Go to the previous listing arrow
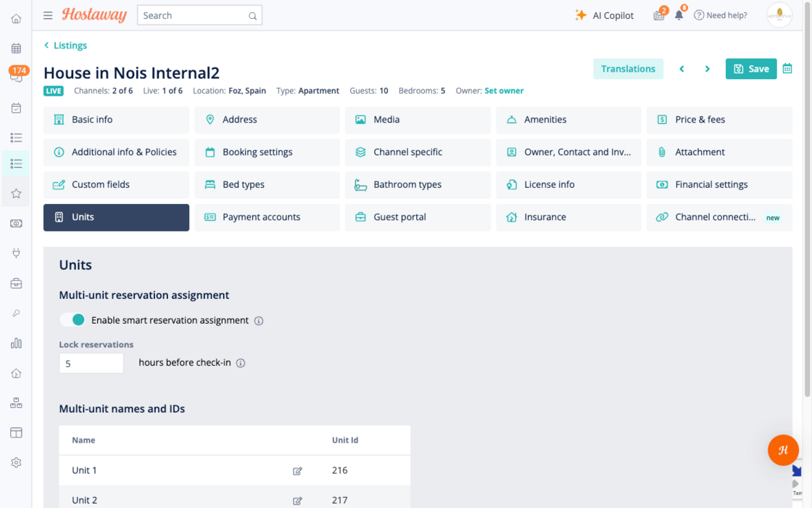 click(x=681, y=69)
